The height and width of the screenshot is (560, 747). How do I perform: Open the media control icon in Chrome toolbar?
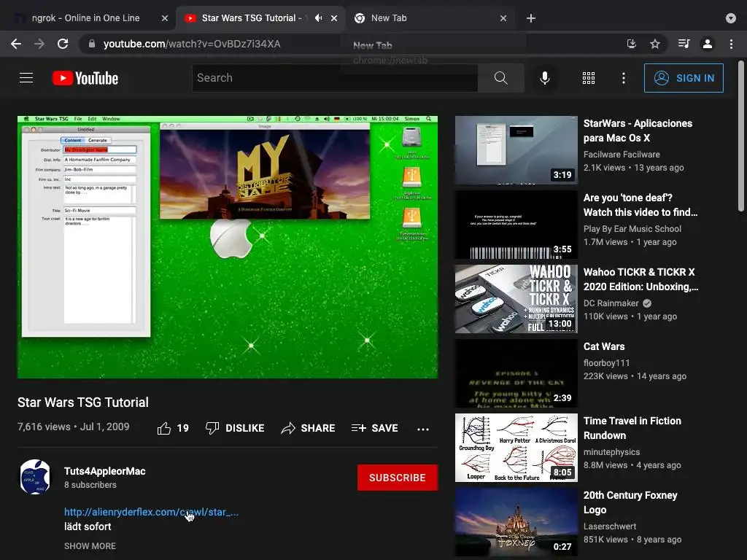click(684, 44)
